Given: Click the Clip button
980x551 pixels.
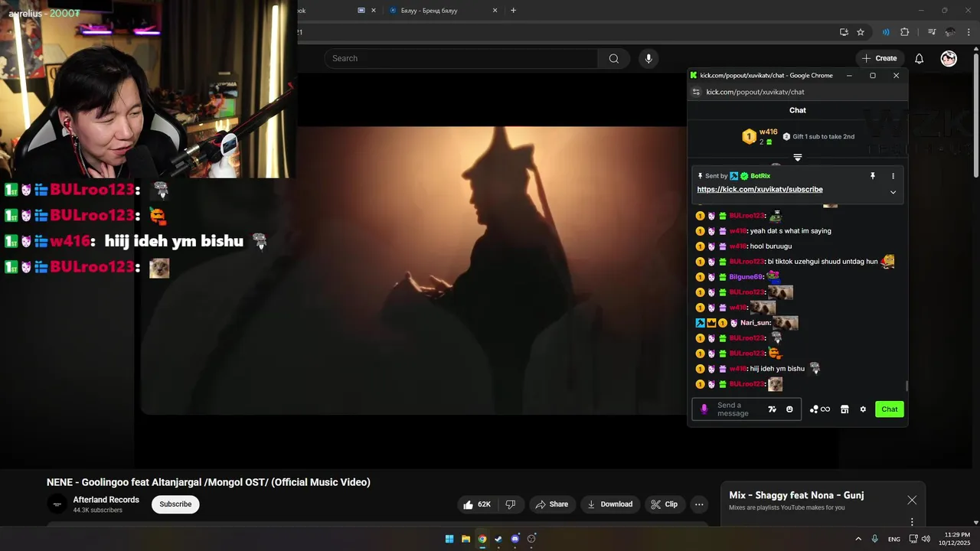Looking at the screenshot, I should pos(664,504).
